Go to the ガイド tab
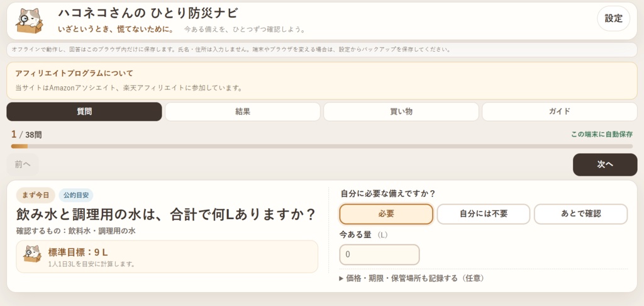 click(559, 111)
